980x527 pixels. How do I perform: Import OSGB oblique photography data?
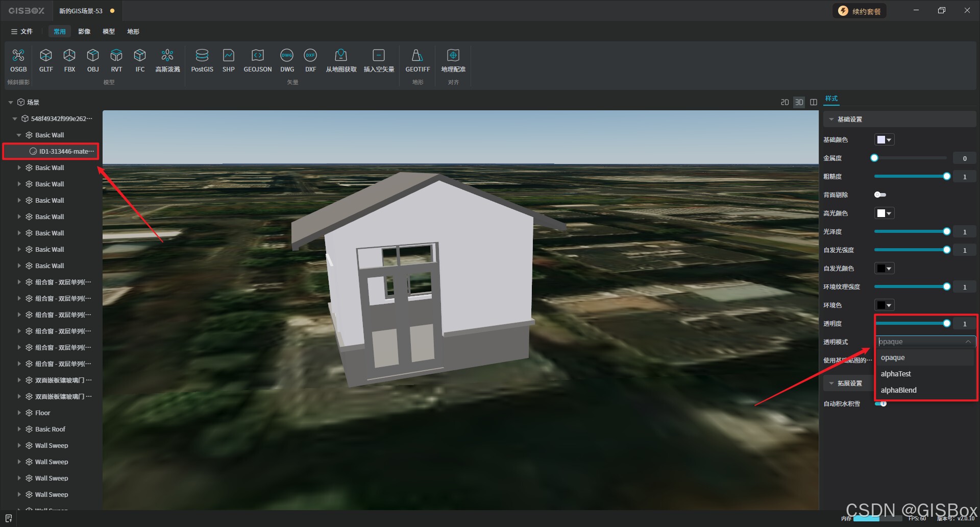[x=18, y=60]
